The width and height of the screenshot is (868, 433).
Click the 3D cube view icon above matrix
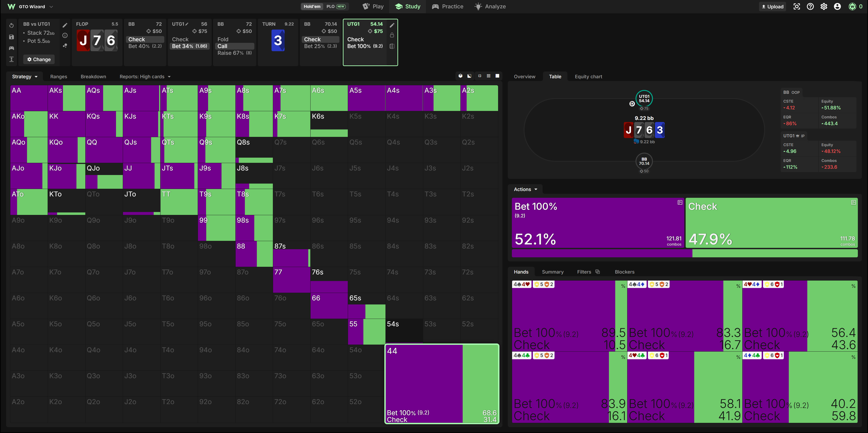[460, 76]
